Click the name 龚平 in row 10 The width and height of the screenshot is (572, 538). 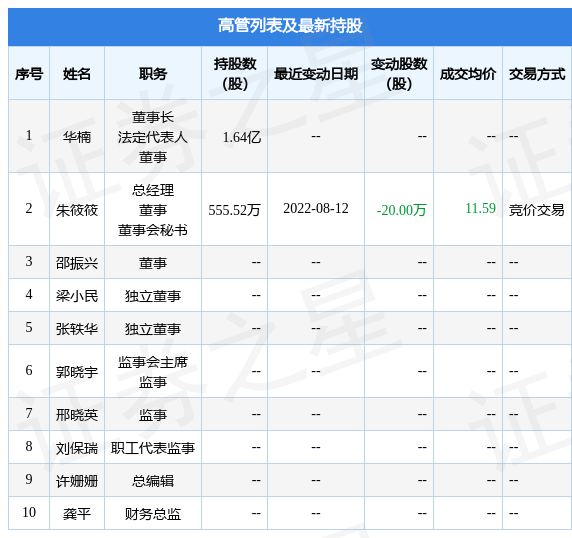(77, 514)
